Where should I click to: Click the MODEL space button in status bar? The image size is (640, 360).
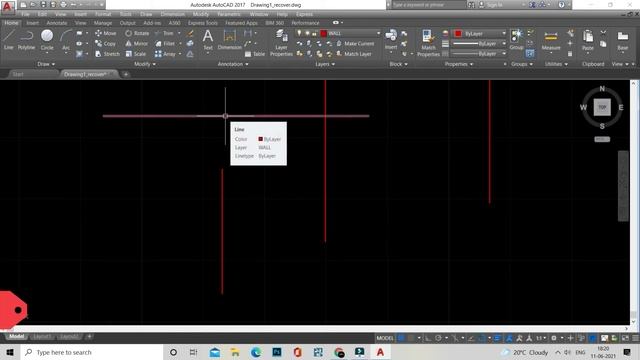[x=385, y=338]
